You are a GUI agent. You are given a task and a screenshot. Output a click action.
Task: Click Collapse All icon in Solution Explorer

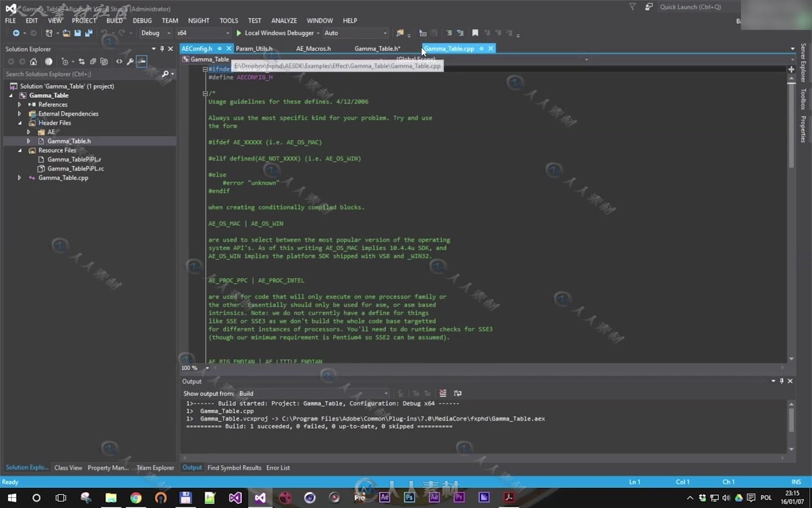tap(93, 62)
